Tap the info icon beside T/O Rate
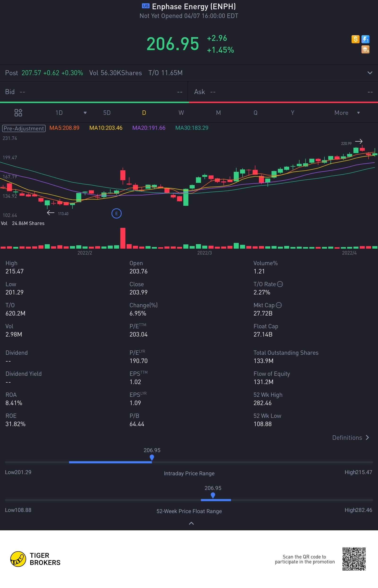378x588 pixels. click(x=280, y=284)
